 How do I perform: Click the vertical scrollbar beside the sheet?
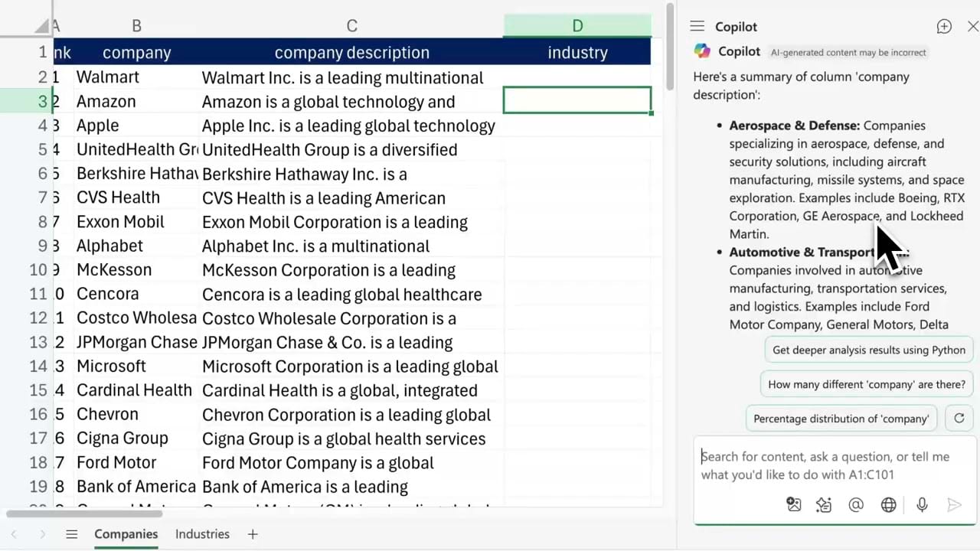tap(670, 46)
